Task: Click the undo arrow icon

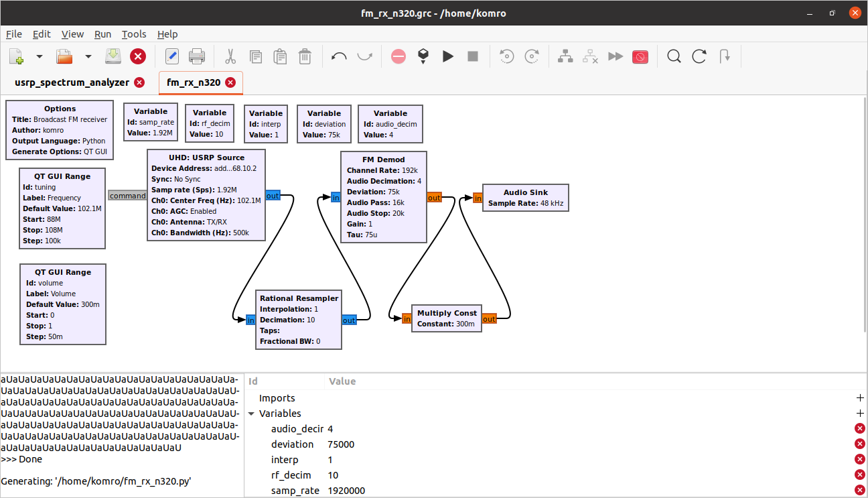Action: (339, 57)
